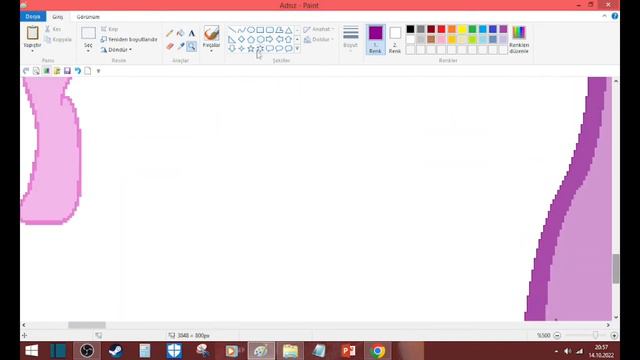
Task: Click the Paste (Yapıştır) clipboard icon
Action: click(x=33, y=33)
